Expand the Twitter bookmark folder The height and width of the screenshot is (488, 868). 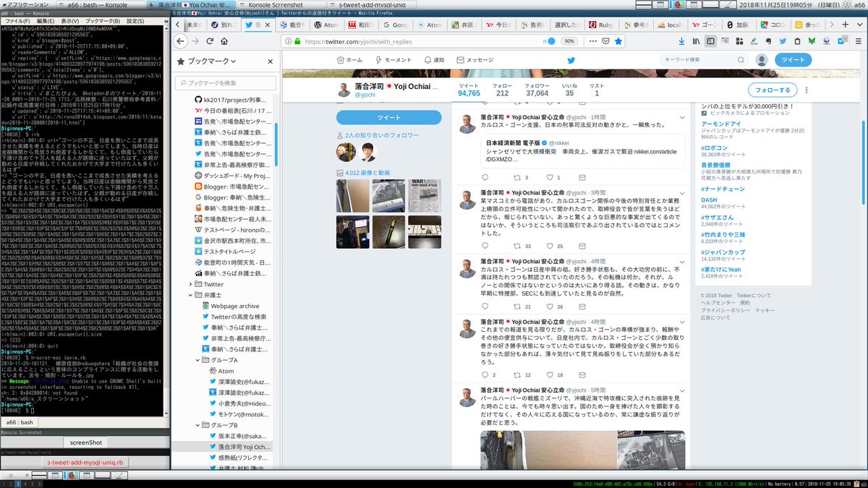pos(191,284)
